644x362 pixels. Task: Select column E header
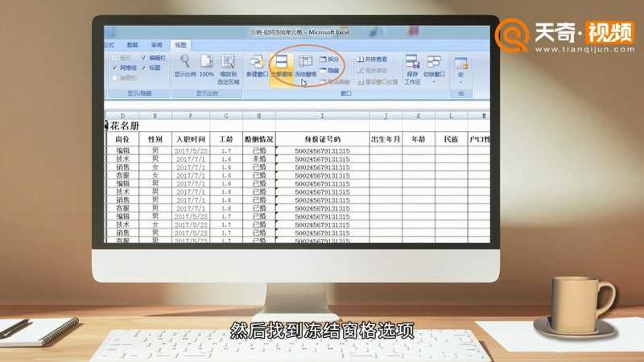pos(155,116)
